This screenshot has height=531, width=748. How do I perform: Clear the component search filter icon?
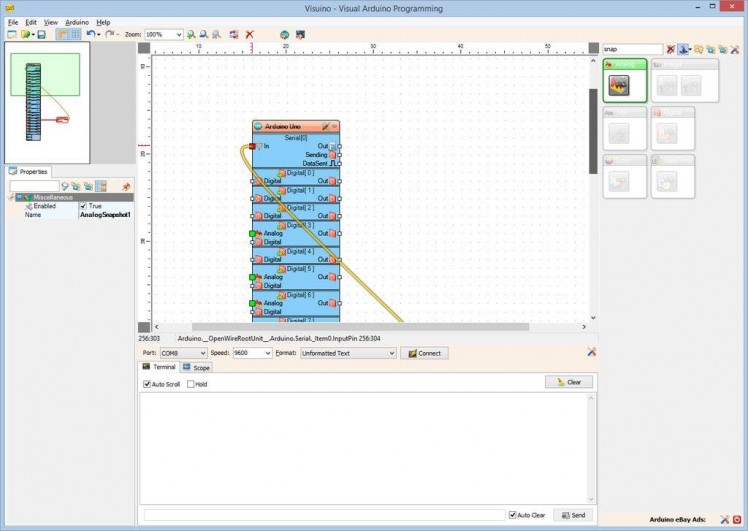tap(671, 49)
